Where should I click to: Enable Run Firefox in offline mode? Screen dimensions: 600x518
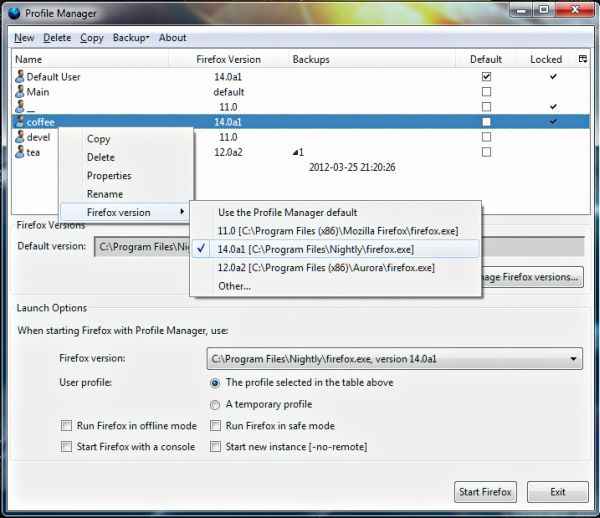coord(66,425)
